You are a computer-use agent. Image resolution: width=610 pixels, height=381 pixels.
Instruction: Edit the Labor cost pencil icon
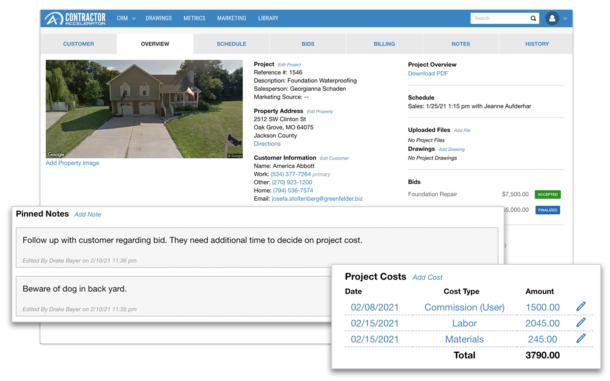pos(581,322)
